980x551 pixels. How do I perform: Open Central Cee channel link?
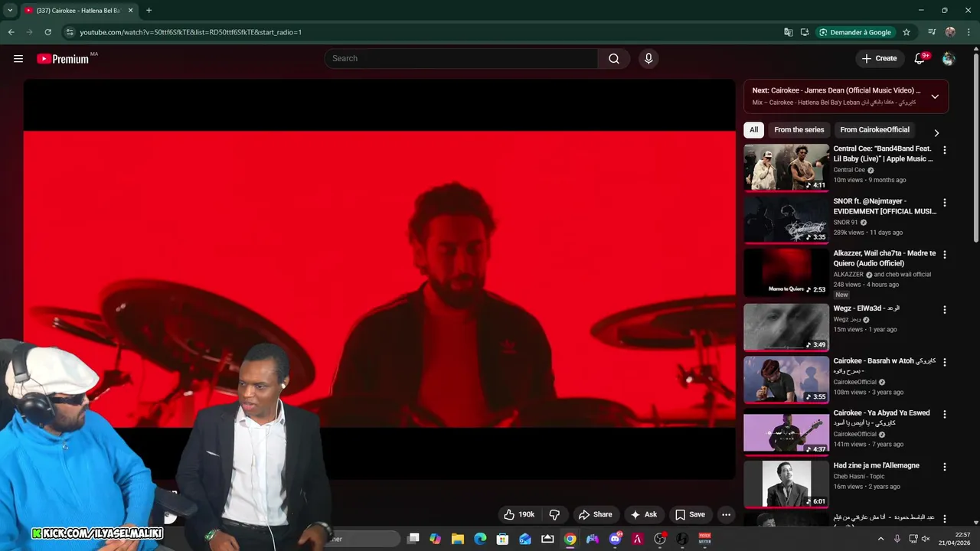point(849,170)
